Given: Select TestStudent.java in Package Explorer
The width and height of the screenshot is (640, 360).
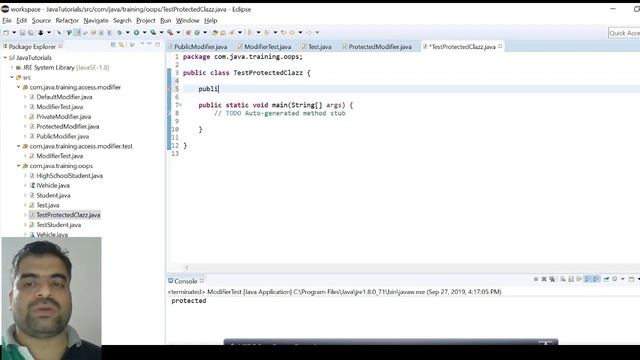Looking at the screenshot, I should (x=58, y=224).
